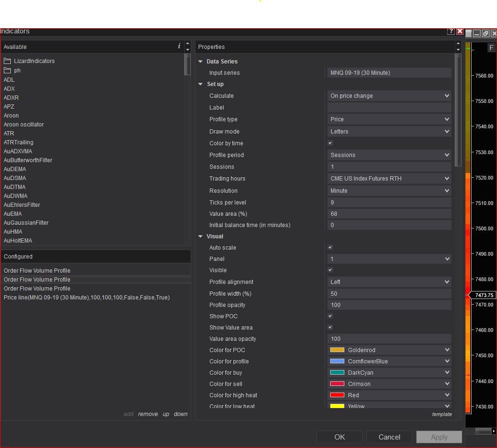The height and width of the screenshot is (448, 497).
Task: Collapse the Set up section
Action: pos(201,84)
